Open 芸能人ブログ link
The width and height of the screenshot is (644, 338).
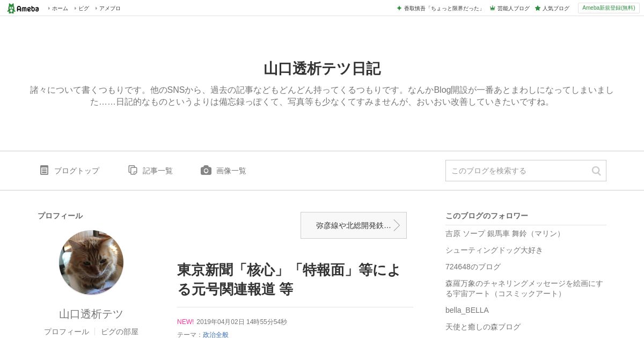click(x=513, y=9)
